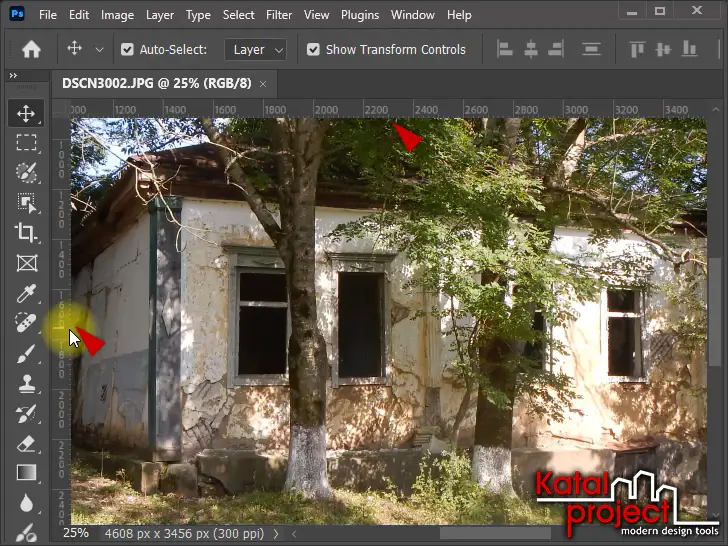Select the Frame tool
The image size is (728, 546).
26,263
